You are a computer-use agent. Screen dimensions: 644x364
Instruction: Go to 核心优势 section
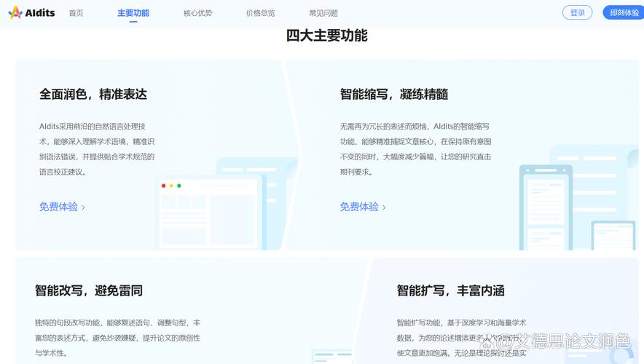tap(197, 13)
